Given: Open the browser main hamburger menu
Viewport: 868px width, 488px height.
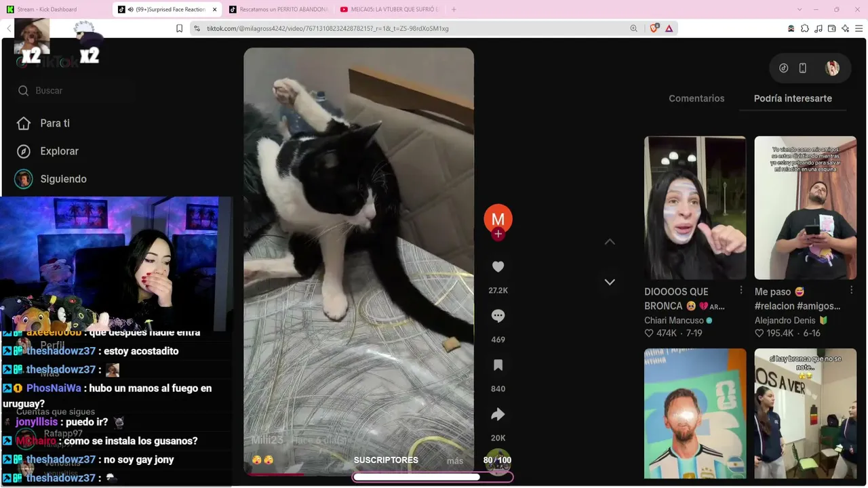Looking at the screenshot, I should pos(859,28).
